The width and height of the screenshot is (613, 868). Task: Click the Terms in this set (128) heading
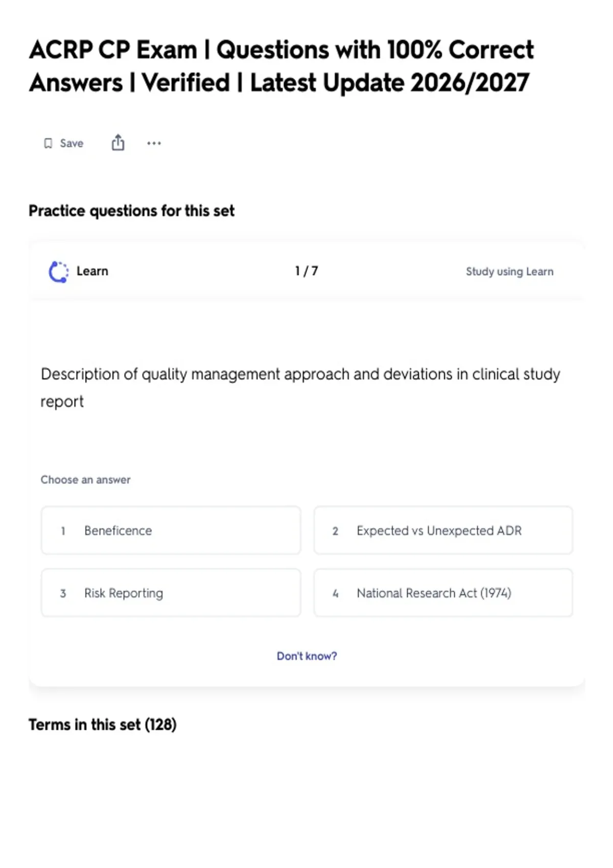point(103,725)
